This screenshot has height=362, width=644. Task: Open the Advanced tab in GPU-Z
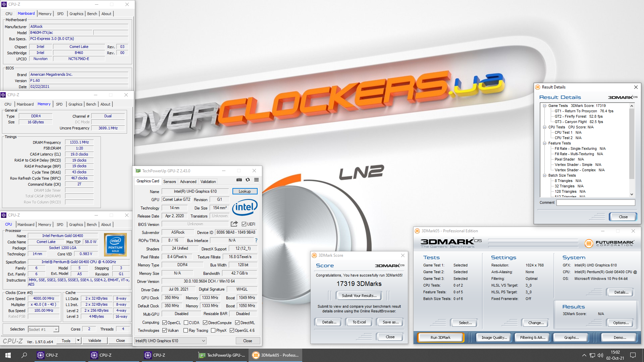pyautogui.click(x=188, y=182)
